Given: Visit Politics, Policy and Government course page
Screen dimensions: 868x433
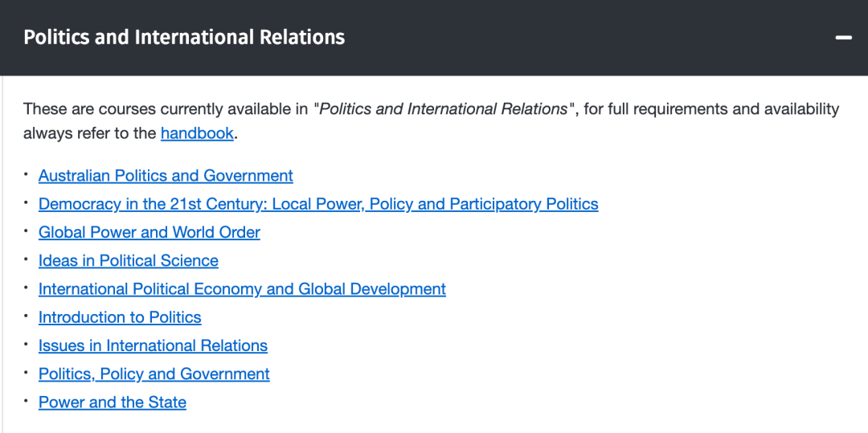Looking at the screenshot, I should pyautogui.click(x=154, y=374).
